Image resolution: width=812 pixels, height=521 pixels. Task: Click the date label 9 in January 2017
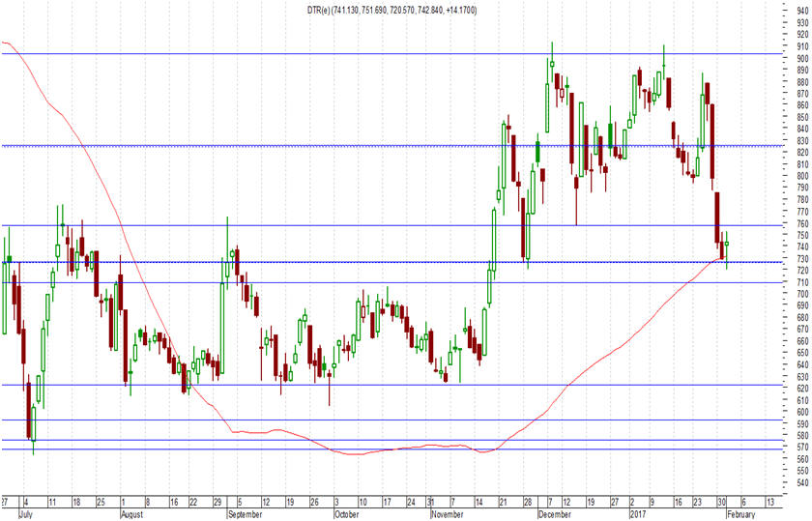(x=653, y=502)
